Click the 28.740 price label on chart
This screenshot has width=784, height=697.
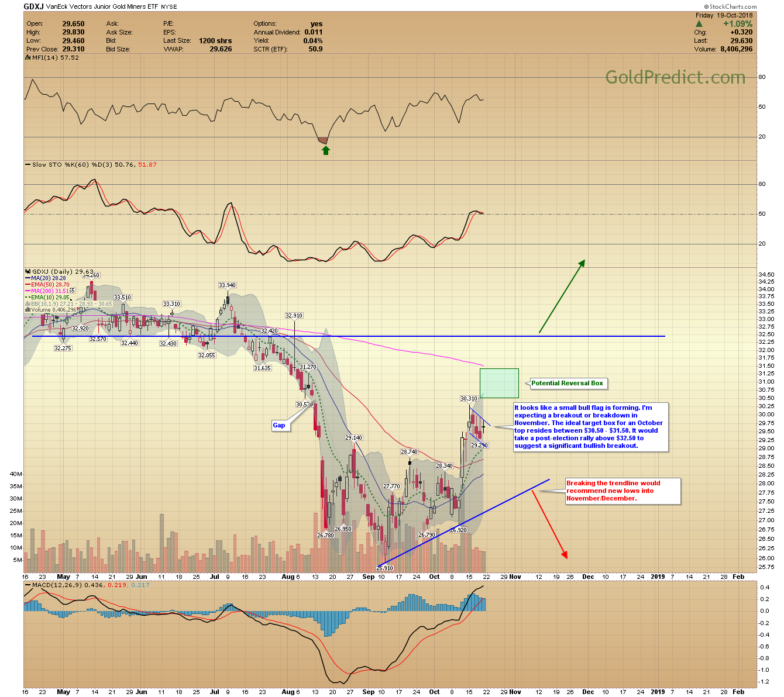coord(409,452)
